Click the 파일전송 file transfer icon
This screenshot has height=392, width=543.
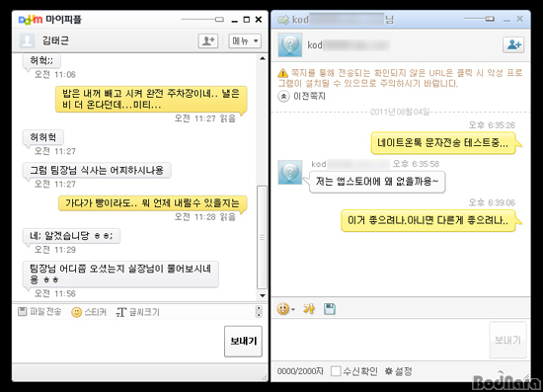coord(39,312)
